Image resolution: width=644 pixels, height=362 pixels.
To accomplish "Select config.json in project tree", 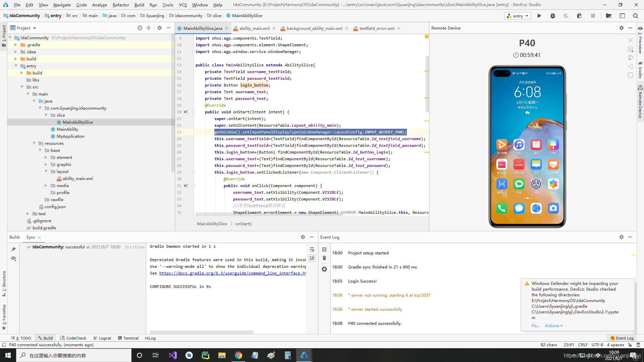I will coord(55,206).
